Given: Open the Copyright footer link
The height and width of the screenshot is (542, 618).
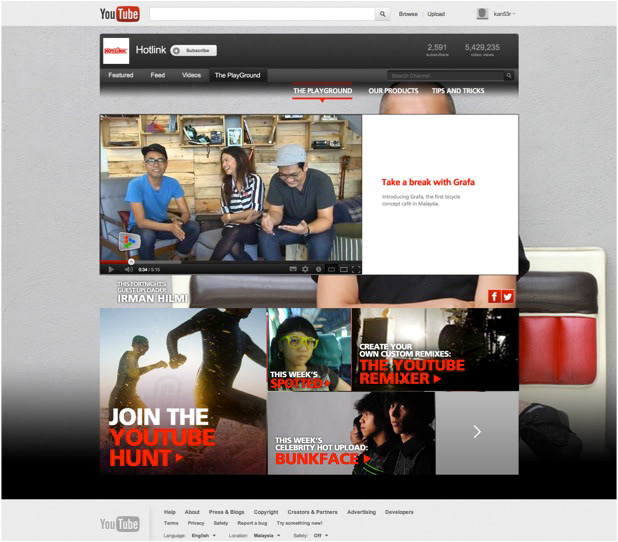Looking at the screenshot, I should (x=266, y=512).
